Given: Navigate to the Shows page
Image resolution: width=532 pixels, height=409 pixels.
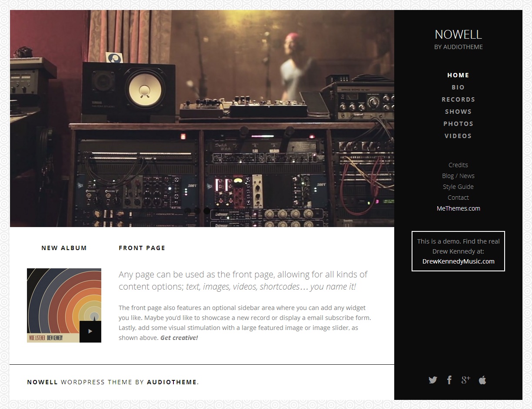Looking at the screenshot, I should (x=458, y=112).
